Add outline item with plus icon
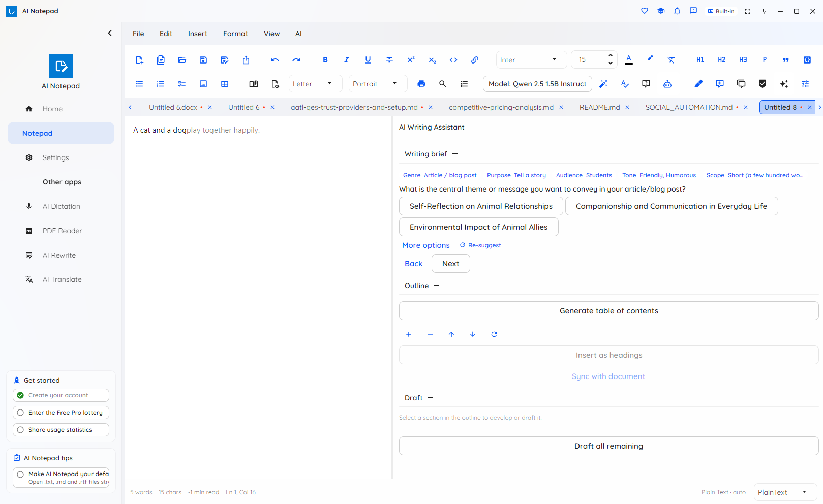This screenshot has height=504, width=823. tap(409, 334)
